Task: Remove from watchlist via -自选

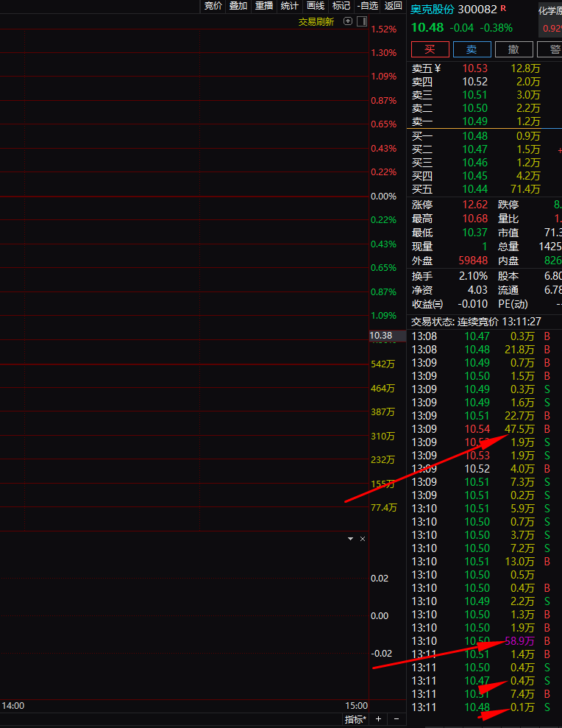Action: click(x=368, y=6)
